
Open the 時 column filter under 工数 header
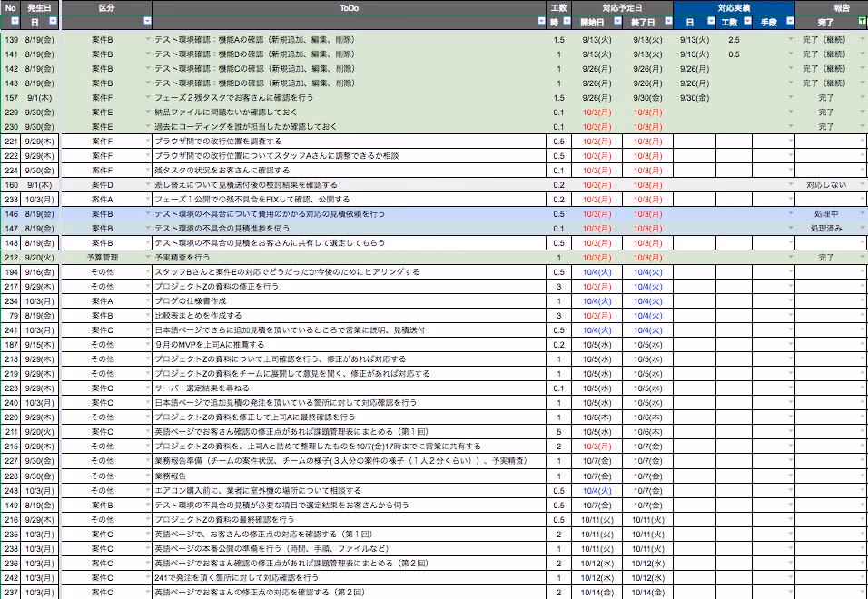click(x=566, y=21)
